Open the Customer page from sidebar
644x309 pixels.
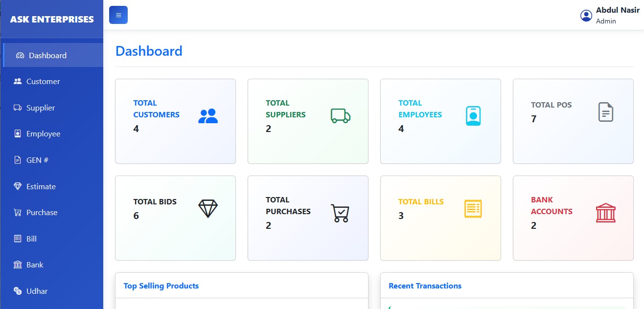(43, 82)
